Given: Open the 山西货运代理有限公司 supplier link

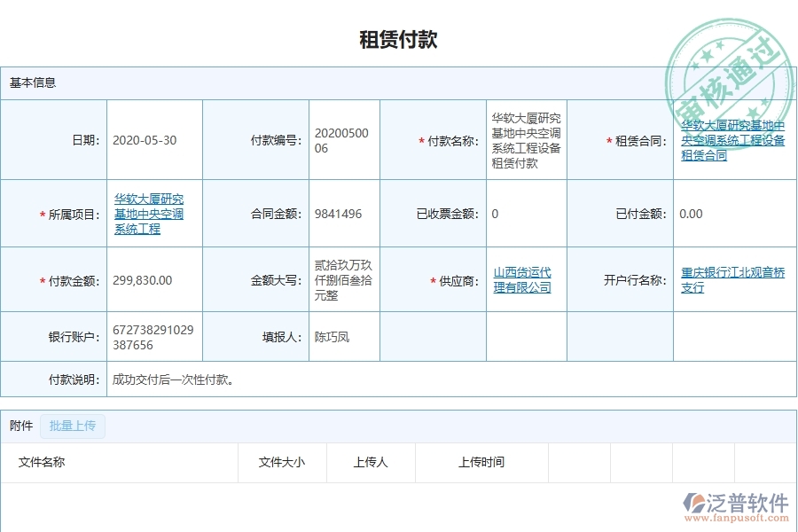Looking at the screenshot, I should (522, 279).
